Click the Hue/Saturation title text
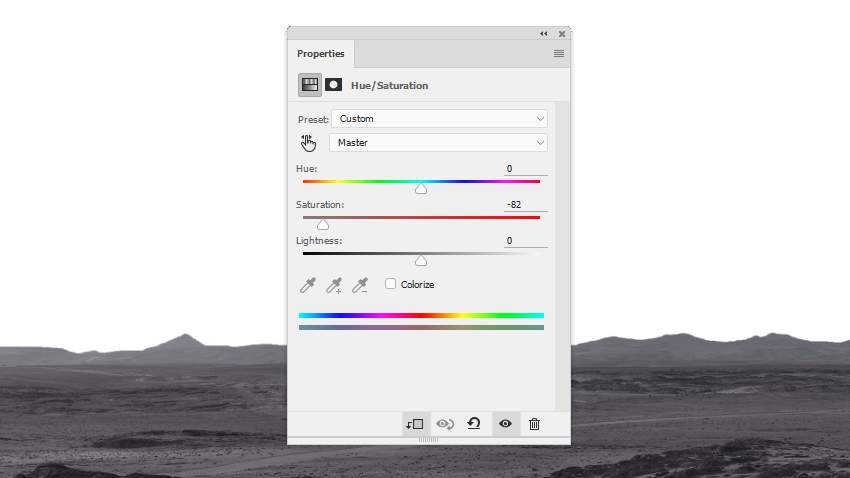This screenshot has width=850, height=478. 390,86
